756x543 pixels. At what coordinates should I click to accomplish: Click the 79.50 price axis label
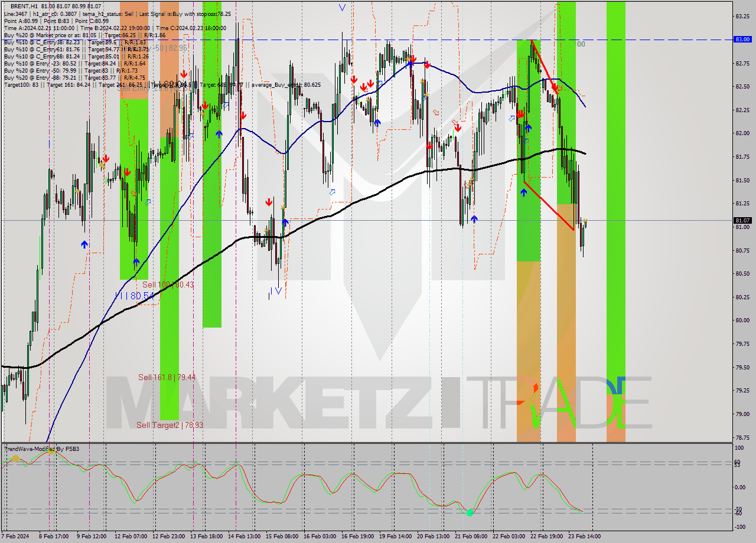click(742, 367)
